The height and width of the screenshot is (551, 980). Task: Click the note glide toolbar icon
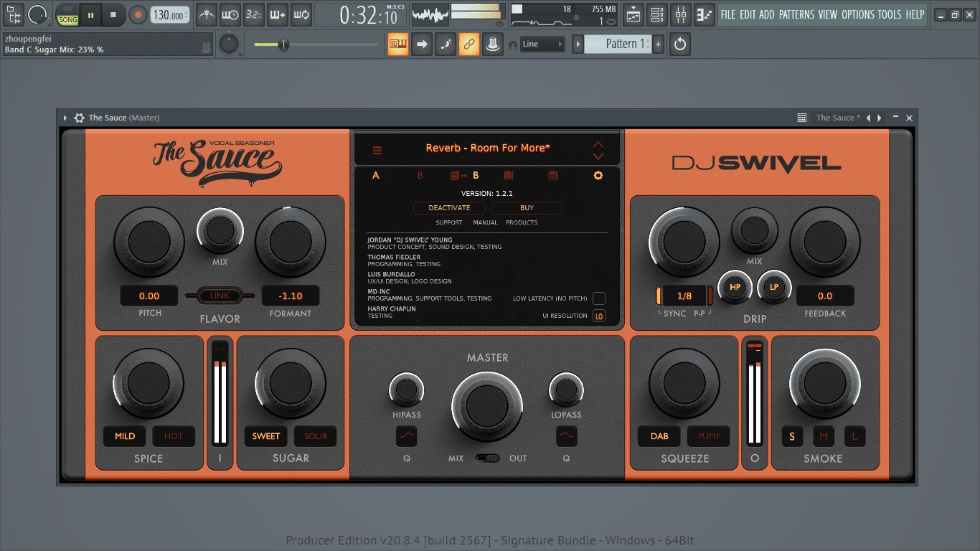click(446, 44)
